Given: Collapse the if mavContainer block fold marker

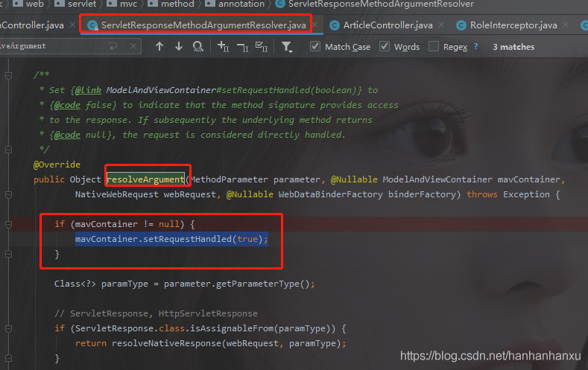Looking at the screenshot, I should 9,224.
